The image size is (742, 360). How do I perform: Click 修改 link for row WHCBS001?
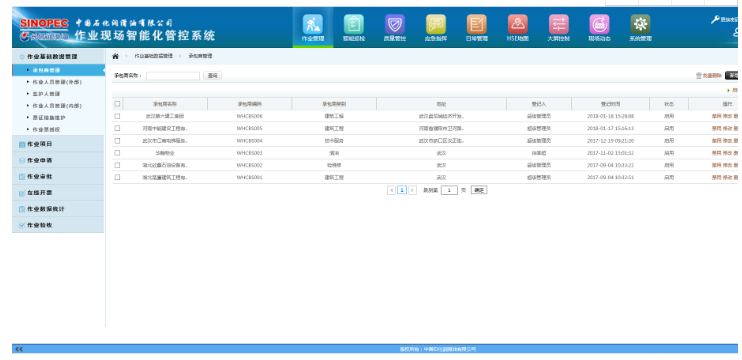[x=727, y=177]
